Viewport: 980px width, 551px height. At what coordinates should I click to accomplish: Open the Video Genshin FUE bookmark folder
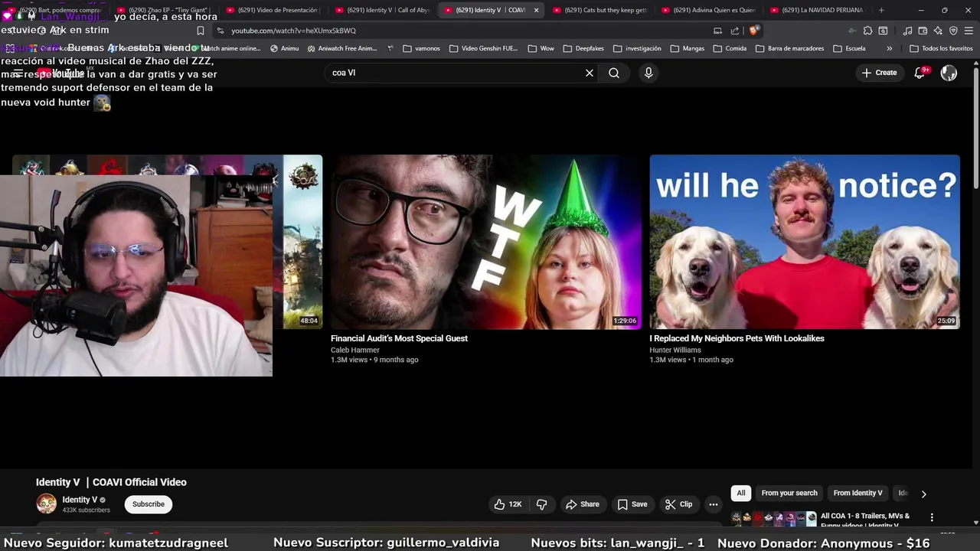click(483, 48)
